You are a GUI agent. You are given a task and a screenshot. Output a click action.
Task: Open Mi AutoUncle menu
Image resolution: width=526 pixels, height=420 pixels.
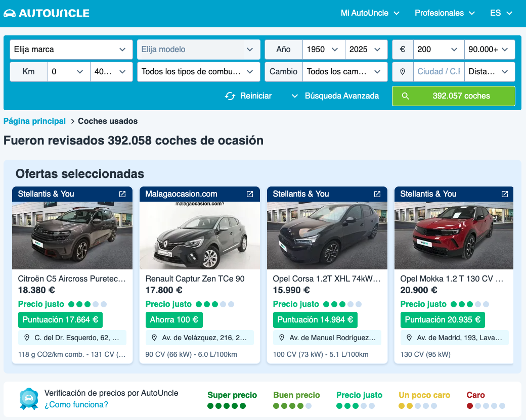coord(370,13)
